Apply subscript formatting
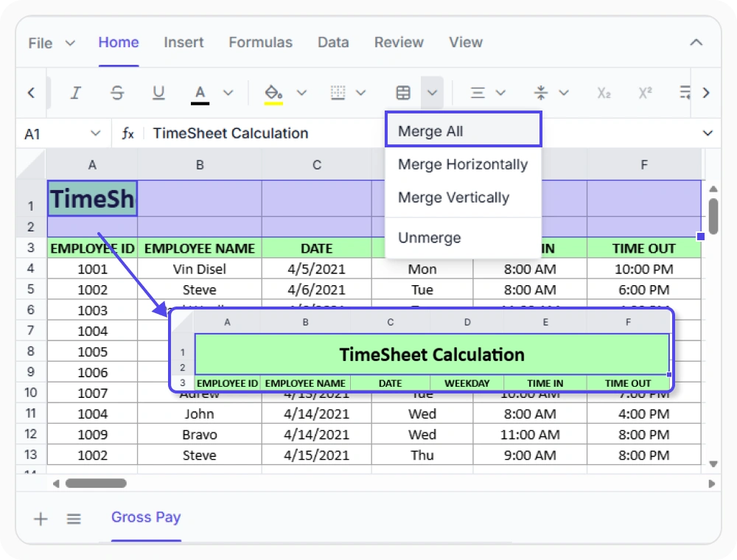The image size is (737, 560). coord(604,93)
